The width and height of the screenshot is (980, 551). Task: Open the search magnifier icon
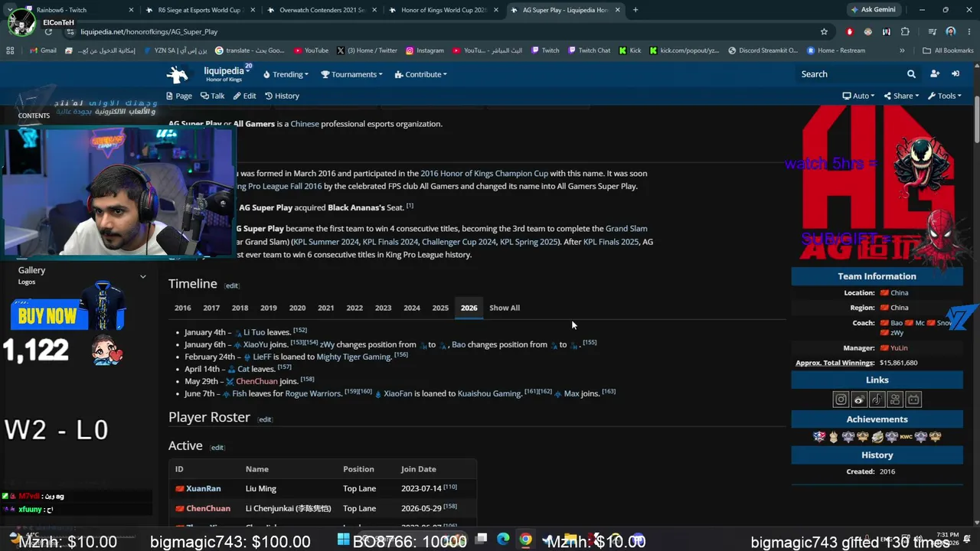point(911,74)
